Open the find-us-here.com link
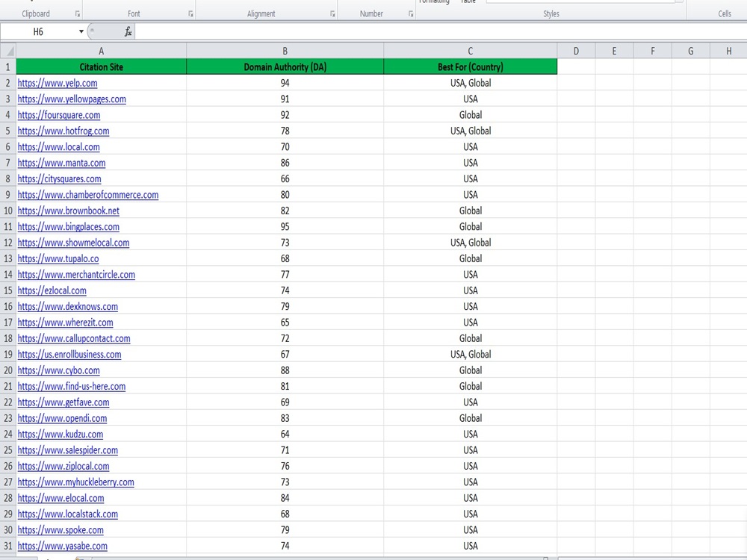This screenshot has height=560, width=747. 72,386
